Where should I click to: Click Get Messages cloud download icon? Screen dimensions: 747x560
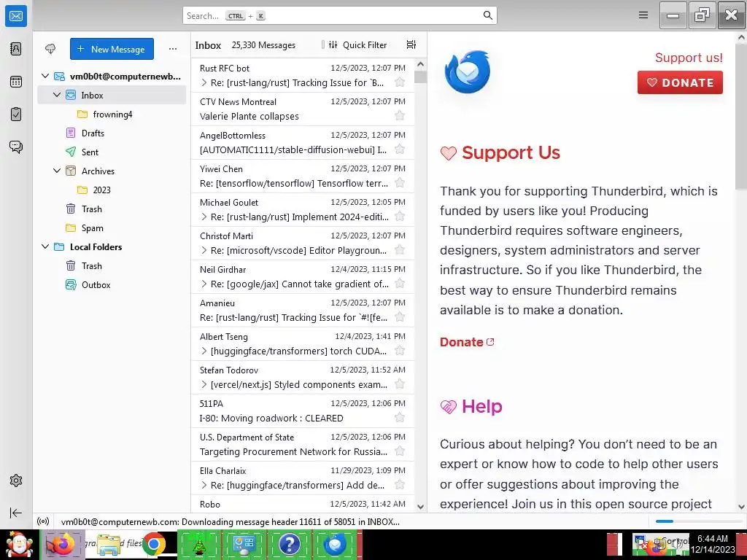click(50, 49)
